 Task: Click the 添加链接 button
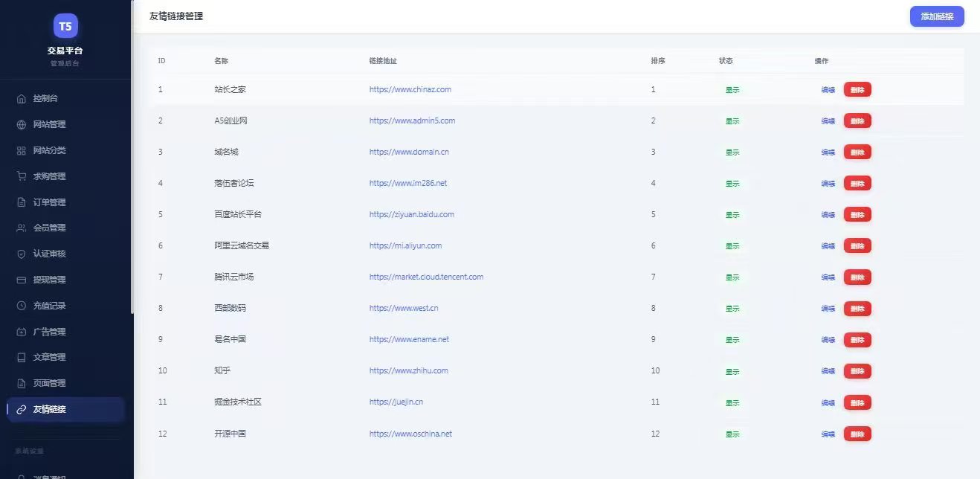coord(937,16)
